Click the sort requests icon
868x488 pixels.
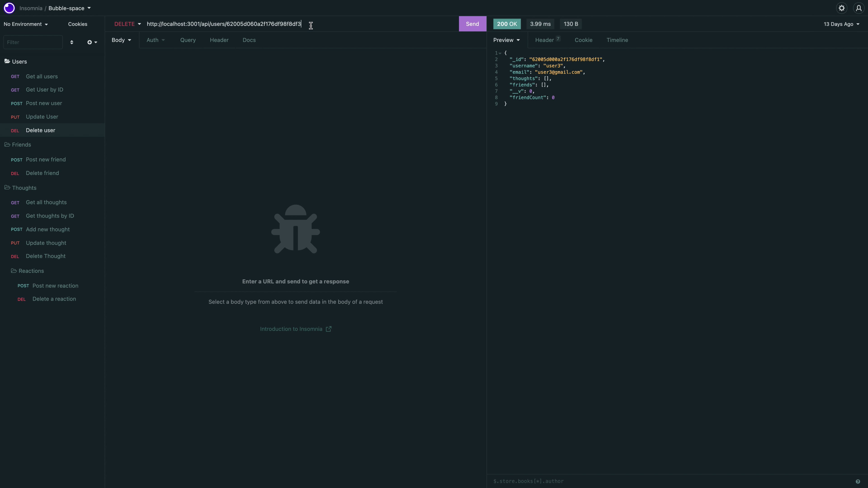point(71,42)
